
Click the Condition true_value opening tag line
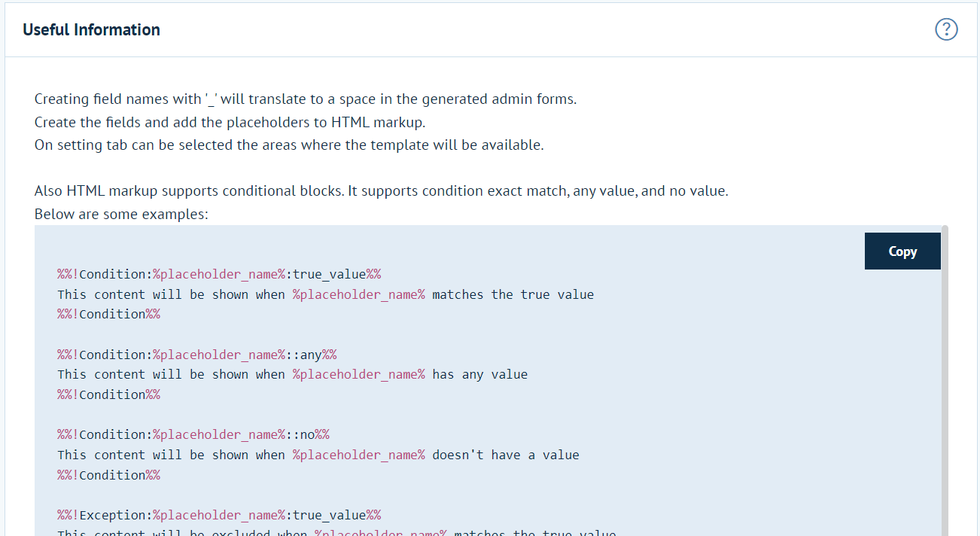coord(219,274)
